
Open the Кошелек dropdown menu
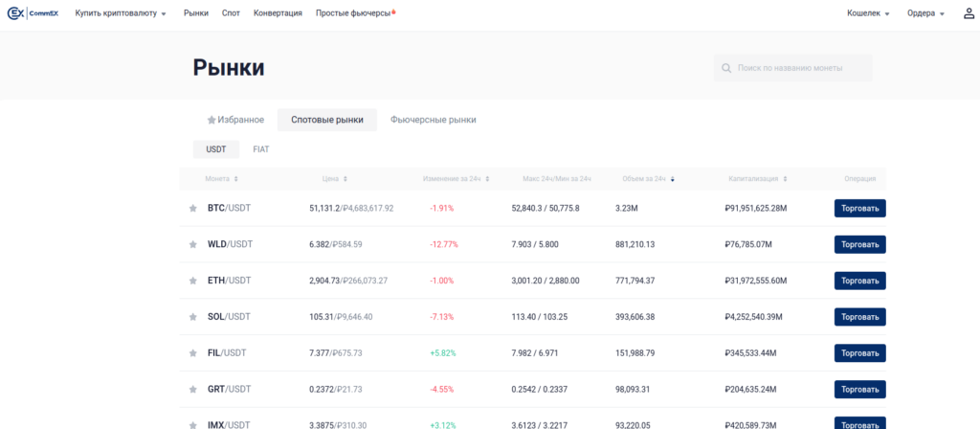868,13
